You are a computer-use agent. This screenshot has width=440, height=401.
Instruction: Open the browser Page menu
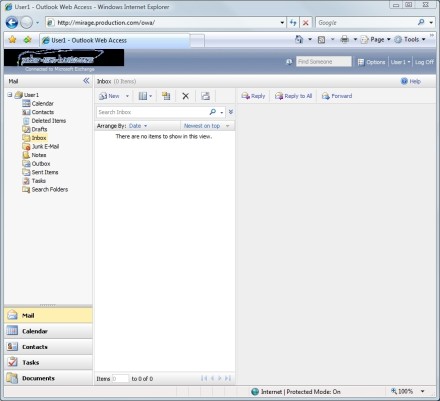tap(376, 40)
